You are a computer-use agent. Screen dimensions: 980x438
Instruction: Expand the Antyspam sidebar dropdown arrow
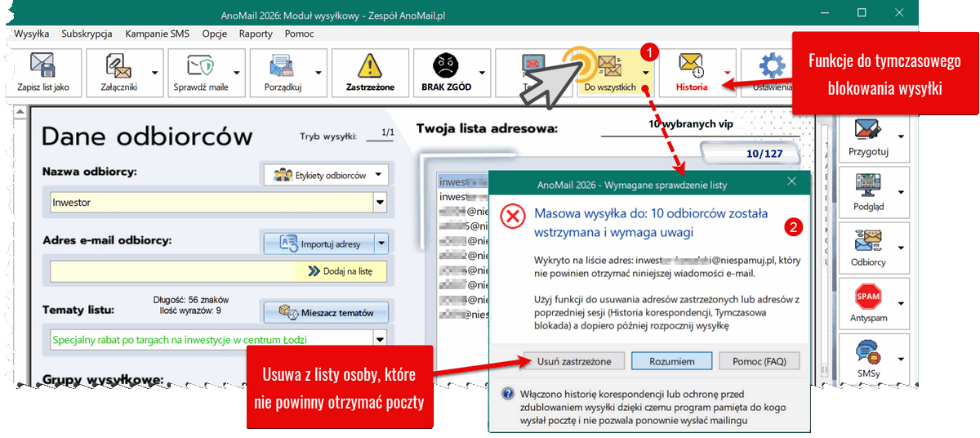tap(902, 304)
